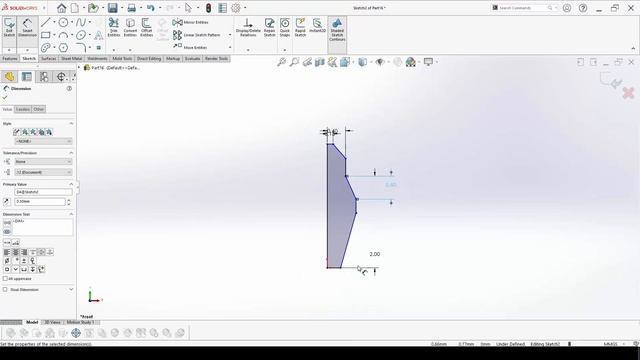Click the Trim Entities tool

[x=114, y=28]
